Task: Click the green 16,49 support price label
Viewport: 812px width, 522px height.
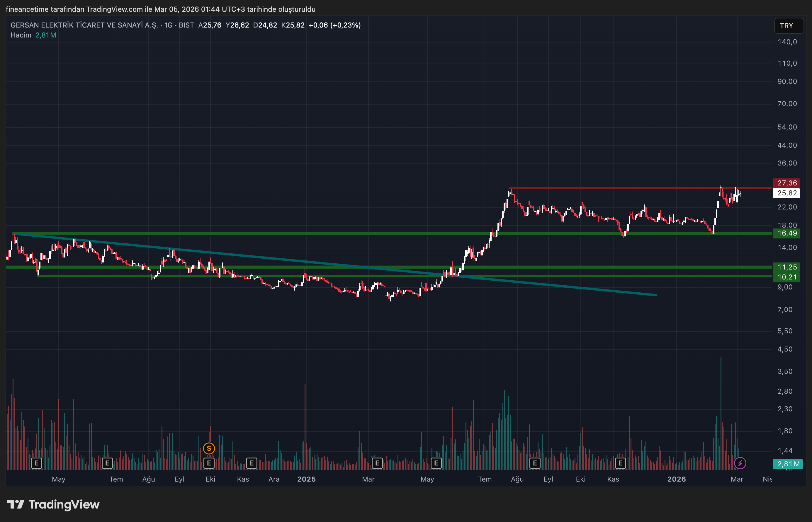Action: coord(786,233)
